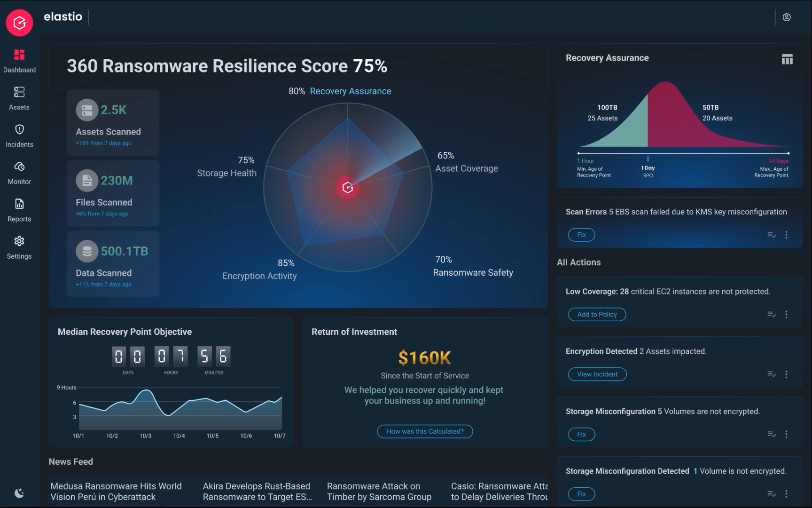
Task: Open more options for Encryption Detected card
Action: pyautogui.click(x=786, y=374)
